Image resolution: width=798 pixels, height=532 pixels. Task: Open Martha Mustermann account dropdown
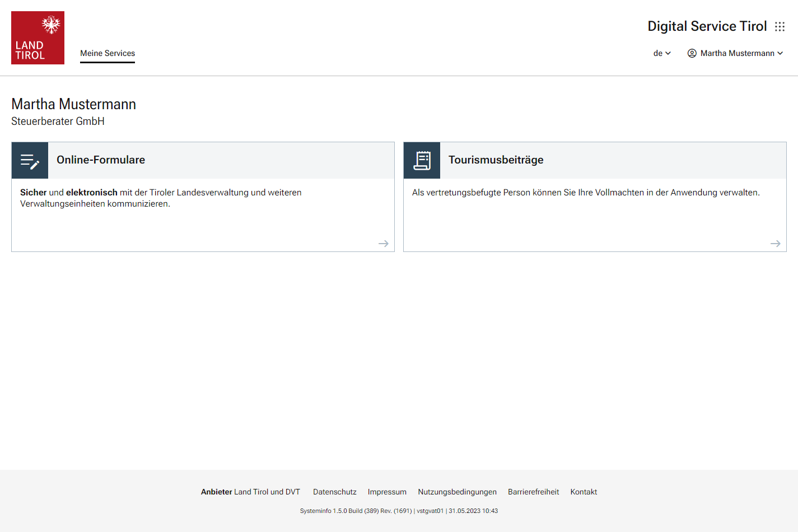[737, 53]
